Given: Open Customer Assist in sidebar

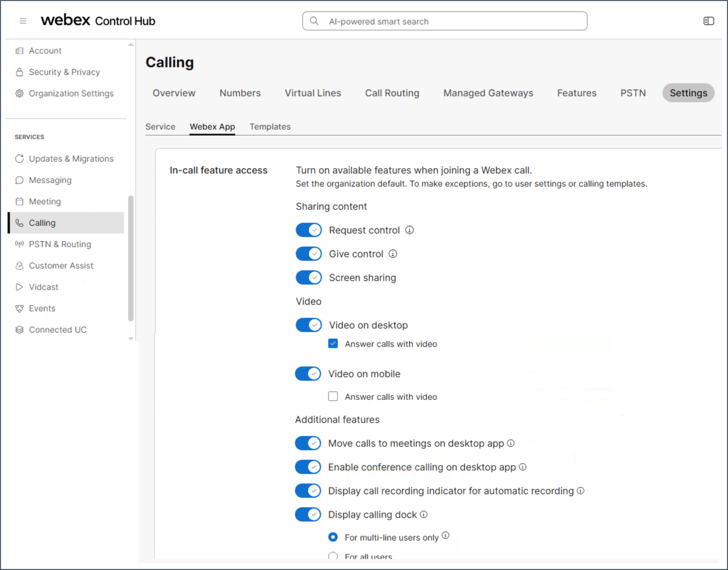Looking at the screenshot, I should coord(61,266).
